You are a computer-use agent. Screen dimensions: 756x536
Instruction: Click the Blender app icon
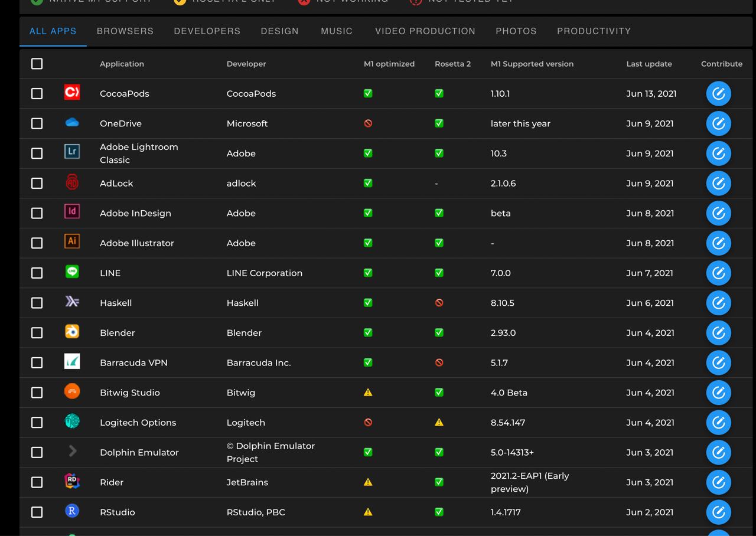(x=72, y=332)
